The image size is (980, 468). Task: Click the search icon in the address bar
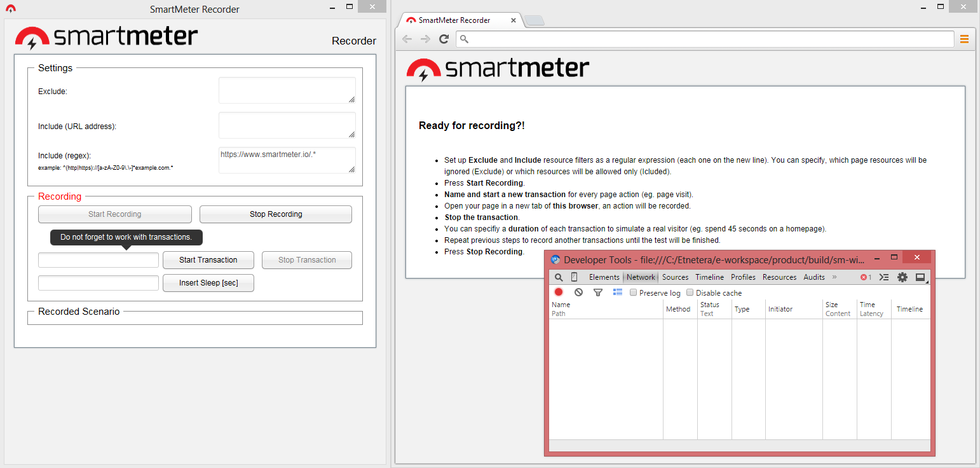pyautogui.click(x=464, y=39)
